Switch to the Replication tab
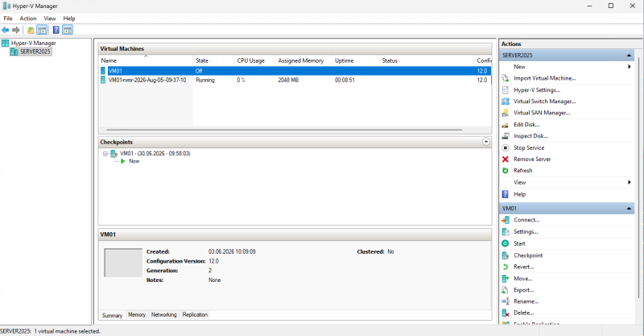The width and height of the screenshot is (644, 336). (195, 314)
